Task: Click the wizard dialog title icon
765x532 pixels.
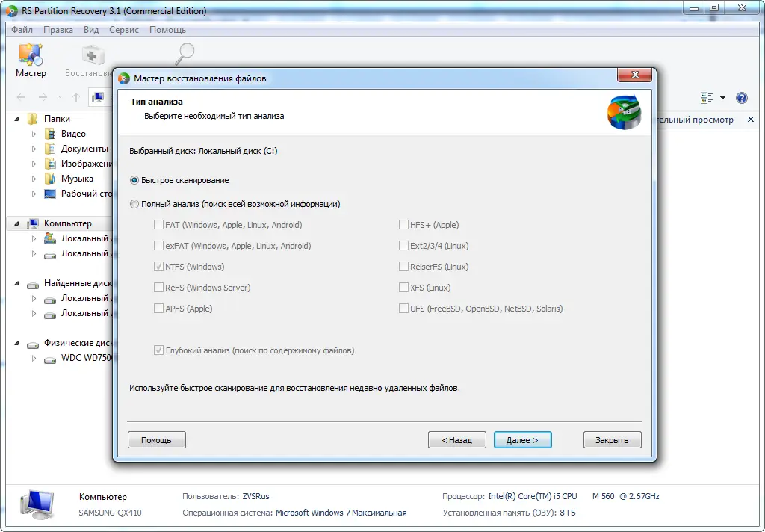Action: 124,78
